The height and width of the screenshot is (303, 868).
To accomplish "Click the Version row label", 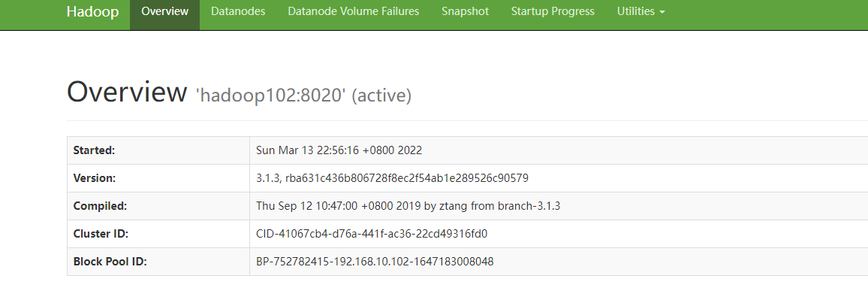I will (x=95, y=178).
